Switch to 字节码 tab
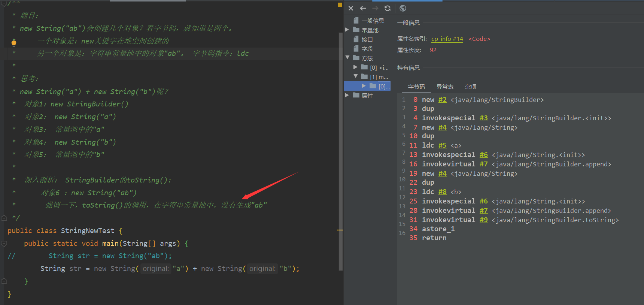 click(416, 87)
